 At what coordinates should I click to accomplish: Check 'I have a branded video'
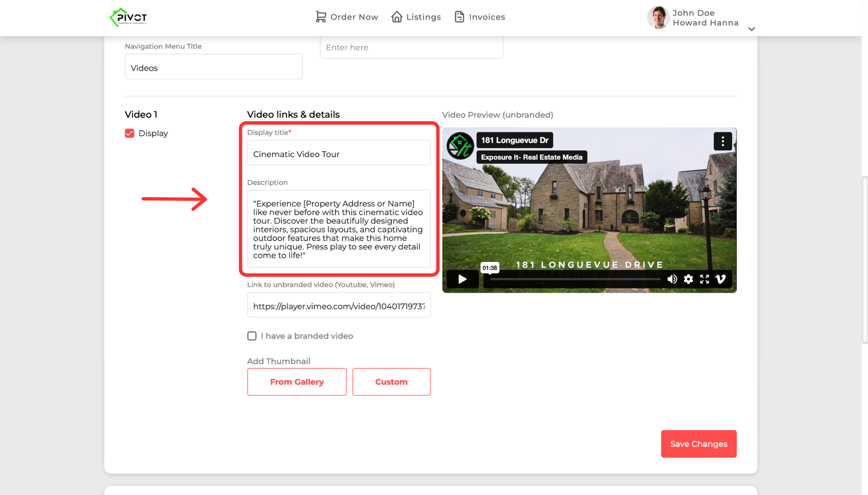click(252, 336)
